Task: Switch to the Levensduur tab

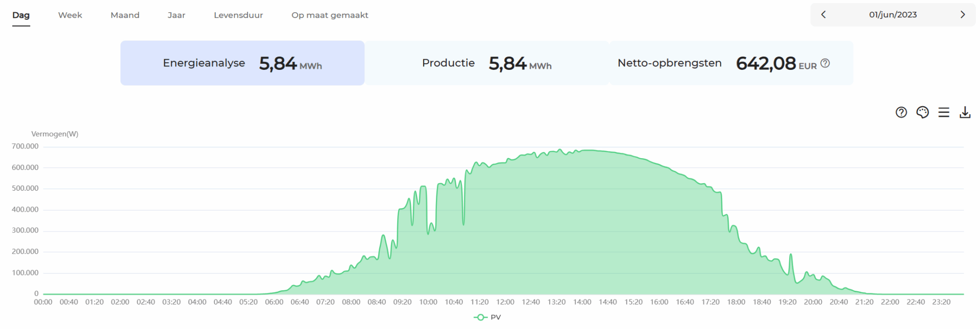Action: [238, 15]
